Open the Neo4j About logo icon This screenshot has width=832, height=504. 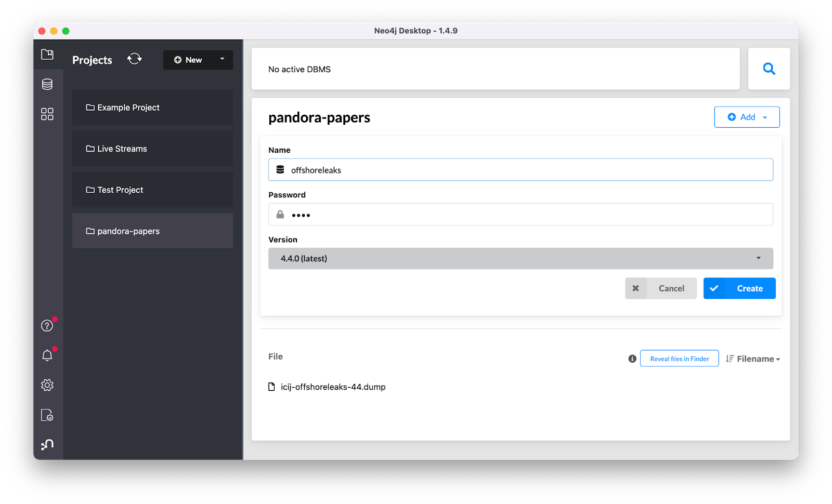click(47, 445)
